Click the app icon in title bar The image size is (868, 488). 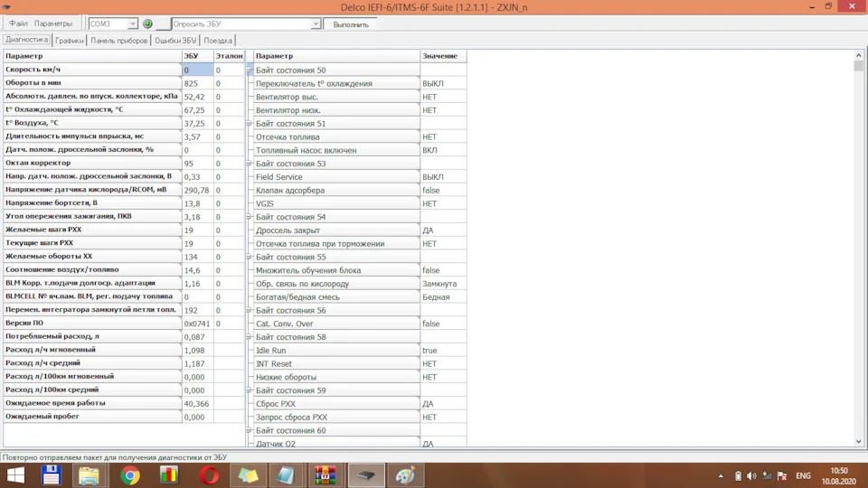pos(6,7)
